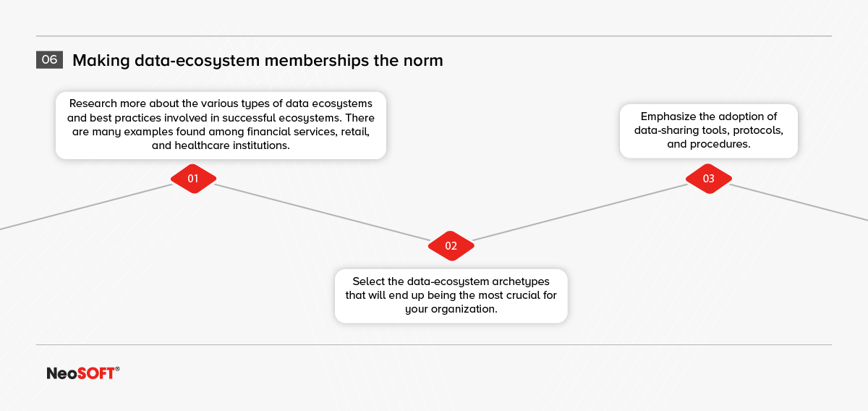Select the heading Making data-ecosystem memberships the norm

coord(258,61)
